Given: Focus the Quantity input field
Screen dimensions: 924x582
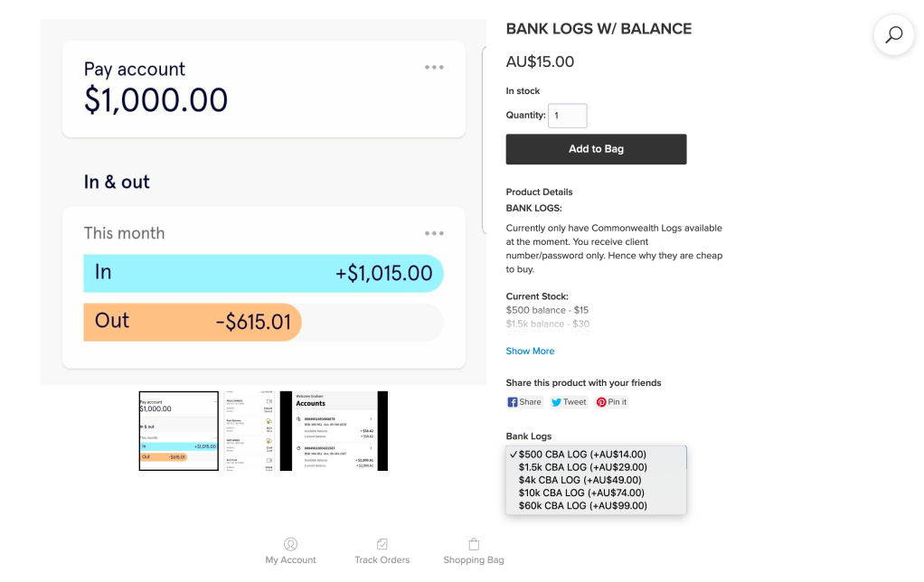Looking at the screenshot, I should [x=568, y=116].
